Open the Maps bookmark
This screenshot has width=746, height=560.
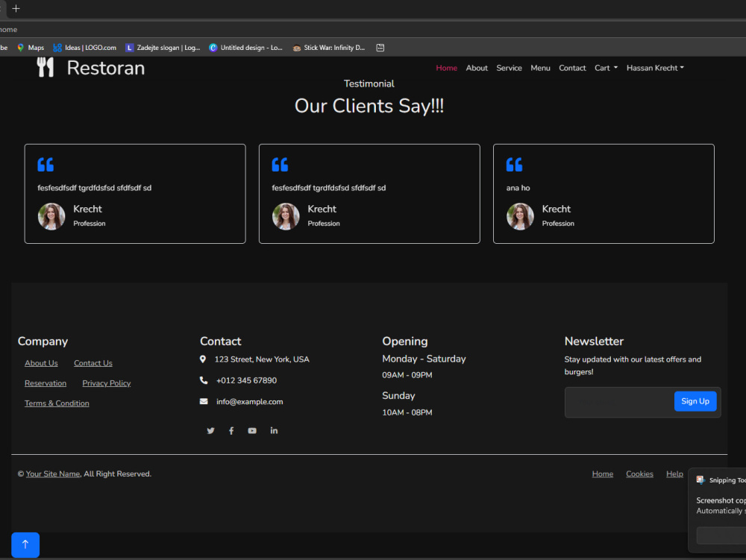31,48
